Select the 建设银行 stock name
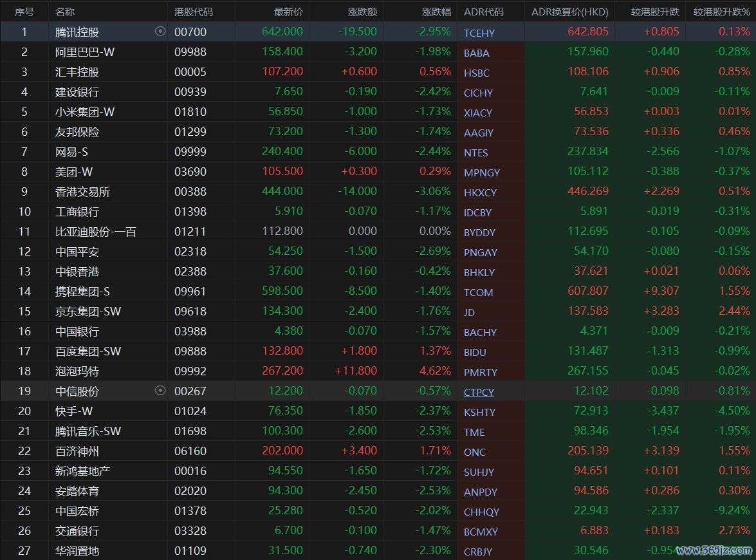 tap(77, 92)
